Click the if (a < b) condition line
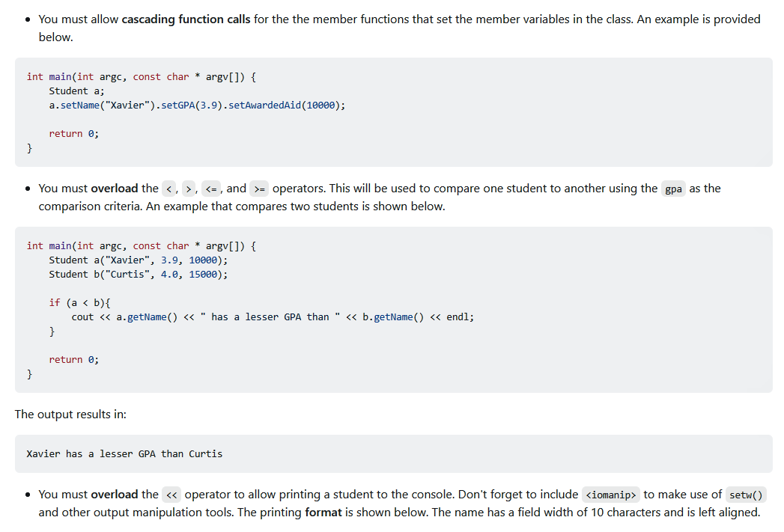 77,302
